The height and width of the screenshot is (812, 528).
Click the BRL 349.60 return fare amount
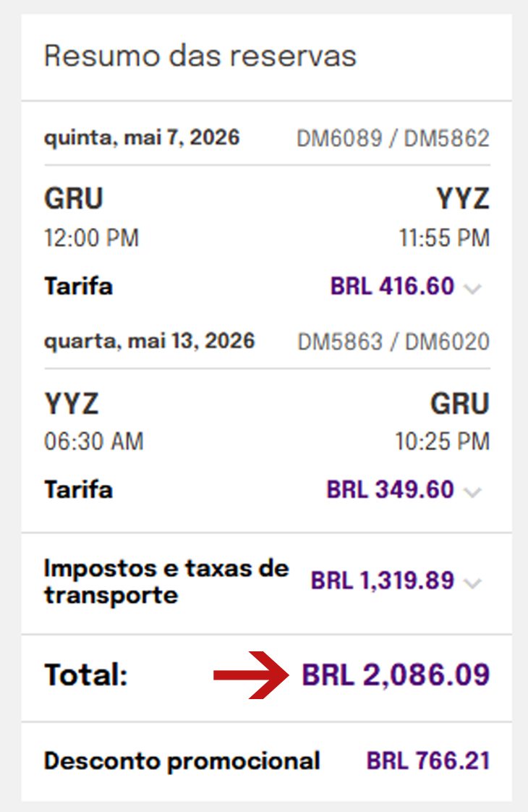click(391, 490)
